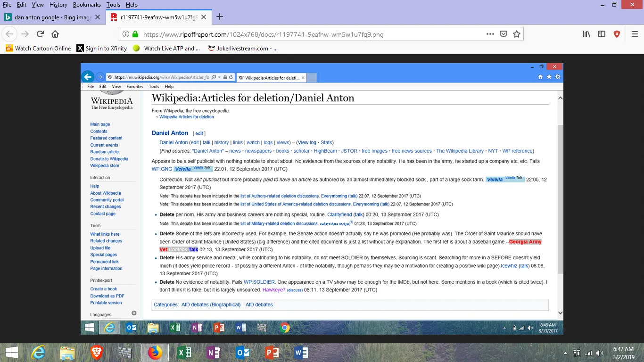
Task: Reload the page in Firefox
Action: click(x=40, y=34)
